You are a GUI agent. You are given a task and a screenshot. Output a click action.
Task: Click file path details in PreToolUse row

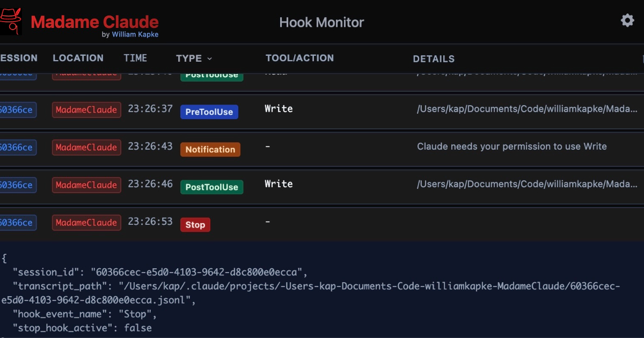[x=528, y=109]
